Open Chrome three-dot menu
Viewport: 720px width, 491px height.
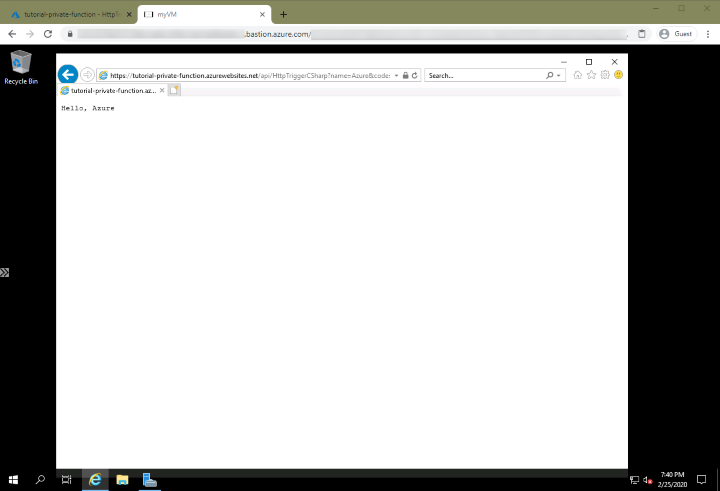tap(708, 34)
